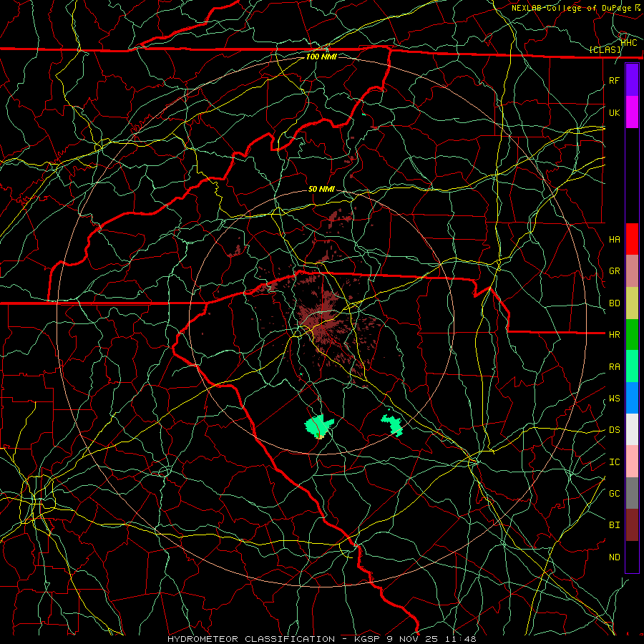Click the brown BI legend swatch
Viewport: 644px width, 644px height.
[632, 525]
